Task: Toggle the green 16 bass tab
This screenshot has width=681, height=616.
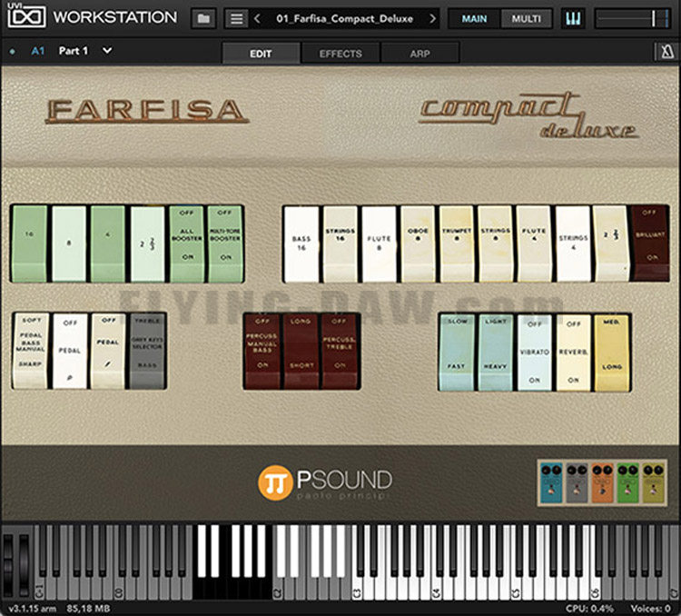Action: click(30, 243)
